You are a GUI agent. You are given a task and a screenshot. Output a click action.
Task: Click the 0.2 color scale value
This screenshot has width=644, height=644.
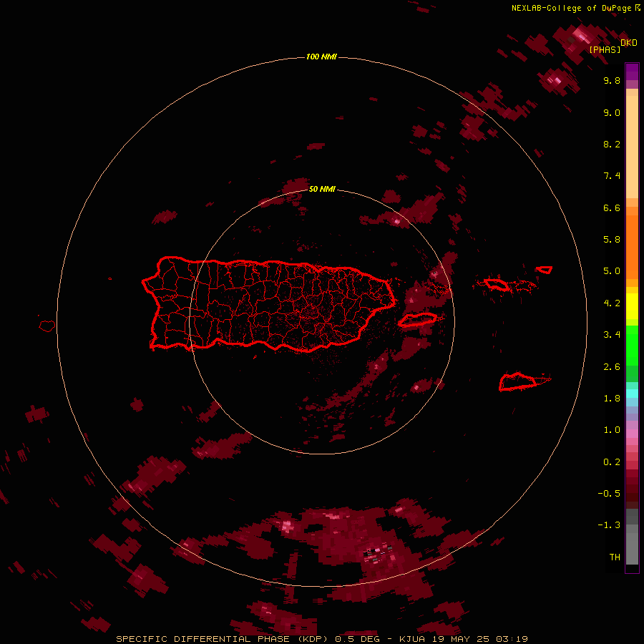612,462
